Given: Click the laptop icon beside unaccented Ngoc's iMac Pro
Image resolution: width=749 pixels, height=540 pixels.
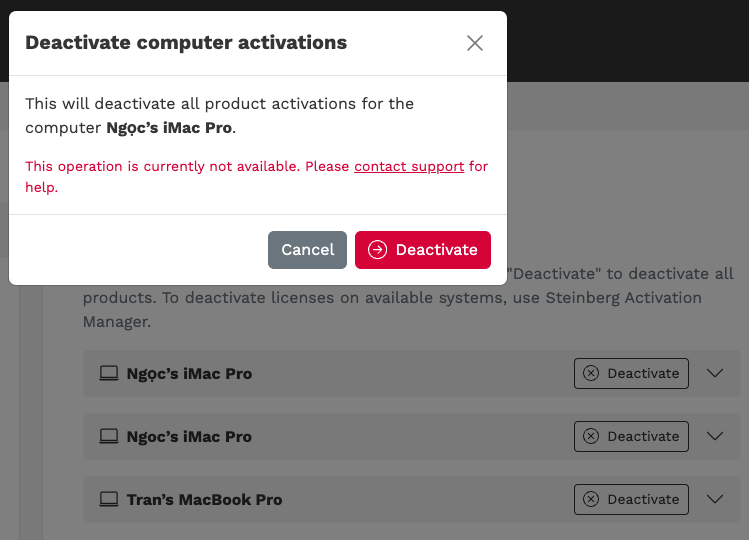Looking at the screenshot, I should pos(108,437).
